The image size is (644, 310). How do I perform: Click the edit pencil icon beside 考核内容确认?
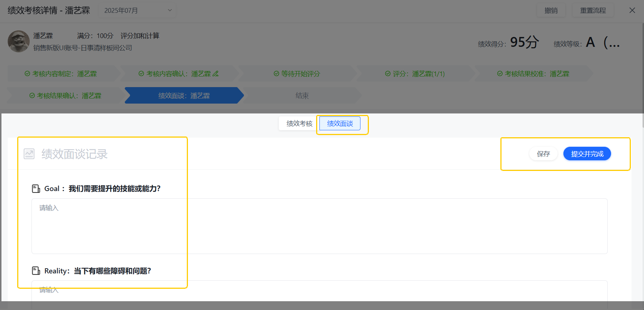(215, 74)
